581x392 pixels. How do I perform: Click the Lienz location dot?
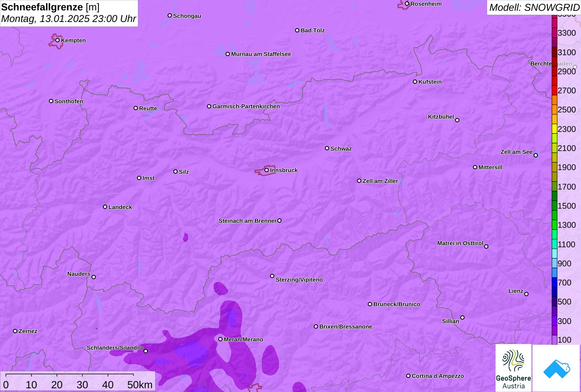(x=527, y=294)
